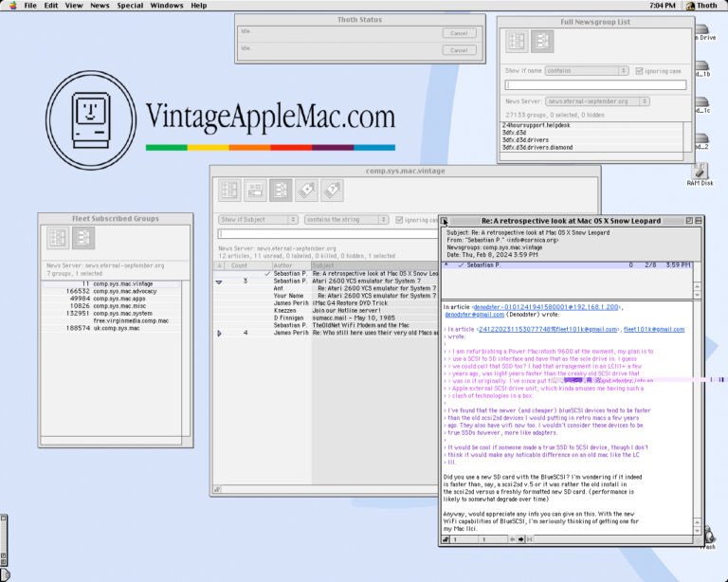The width and height of the screenshot is (728, 582).
Task: Click the Author column header
Action: click(x=291, y=265)
